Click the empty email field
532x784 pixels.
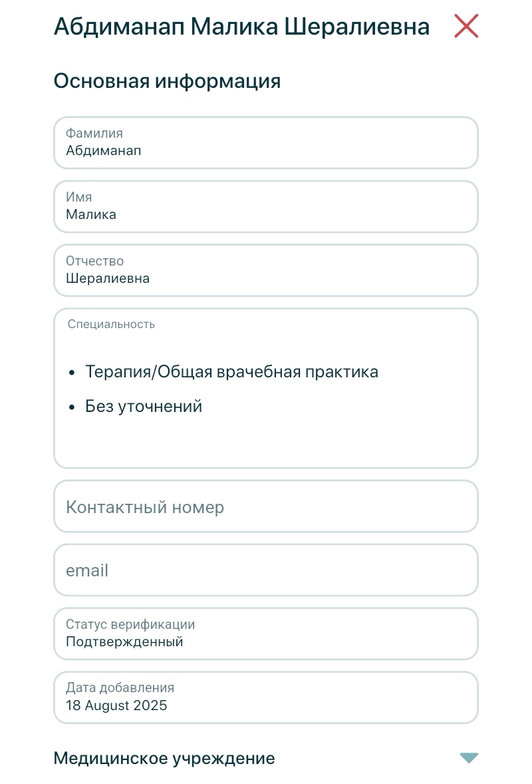(x=266, y=570)
